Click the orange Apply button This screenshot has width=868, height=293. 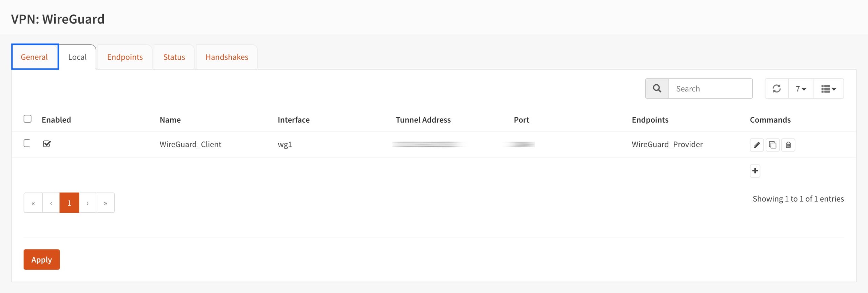(42, 259)
